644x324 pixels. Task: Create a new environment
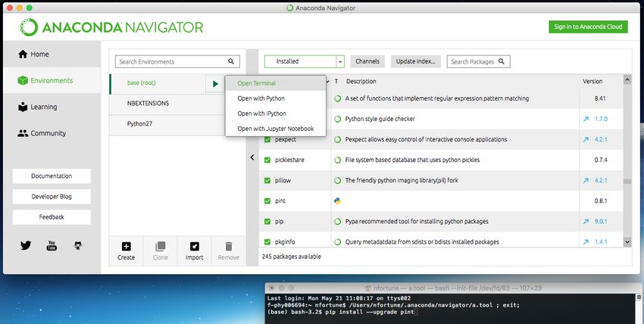[x=126, y=251]
